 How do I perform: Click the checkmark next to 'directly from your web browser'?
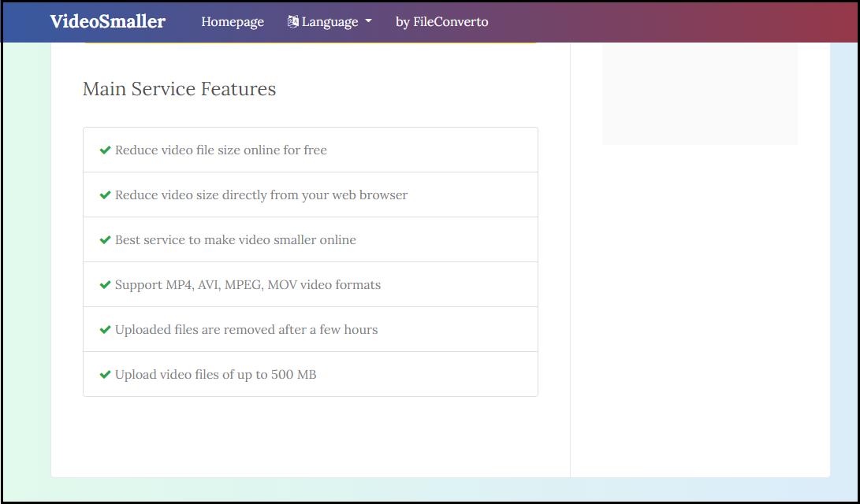(x=105, y=195)
